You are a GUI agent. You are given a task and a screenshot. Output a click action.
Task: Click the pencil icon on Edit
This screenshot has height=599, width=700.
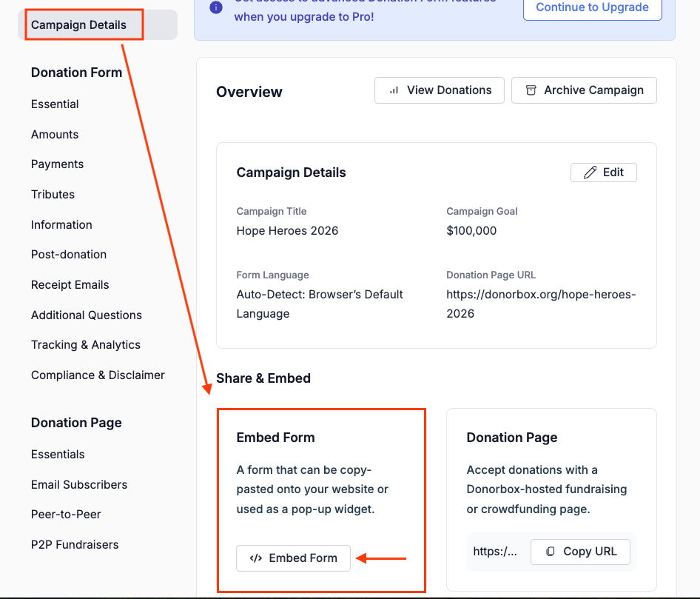(590, 173)
